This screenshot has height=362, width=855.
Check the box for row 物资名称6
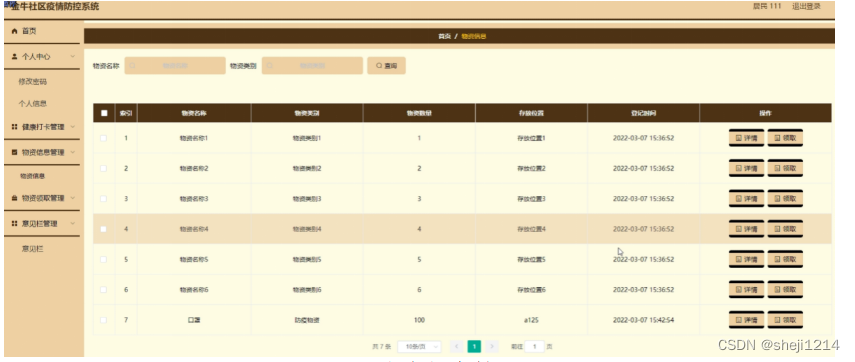click(104, 289)
